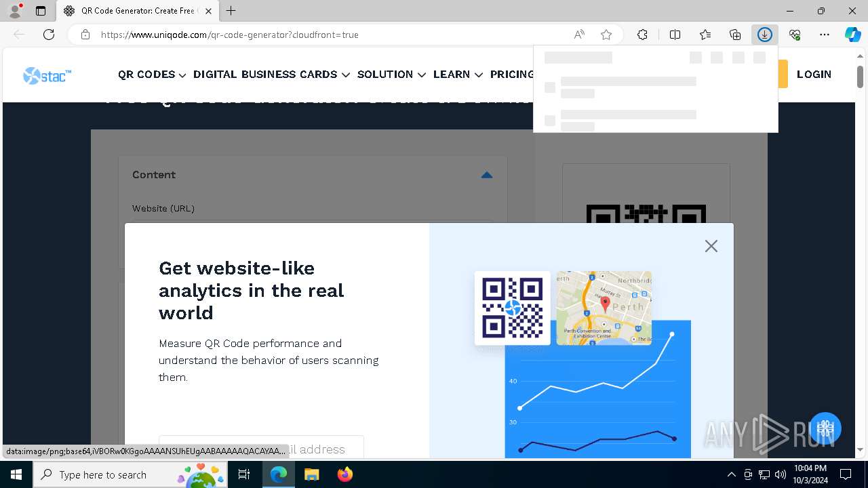
Task: Close the analytics popup with X
Action: pyautogui.click(x=711, y=246)
